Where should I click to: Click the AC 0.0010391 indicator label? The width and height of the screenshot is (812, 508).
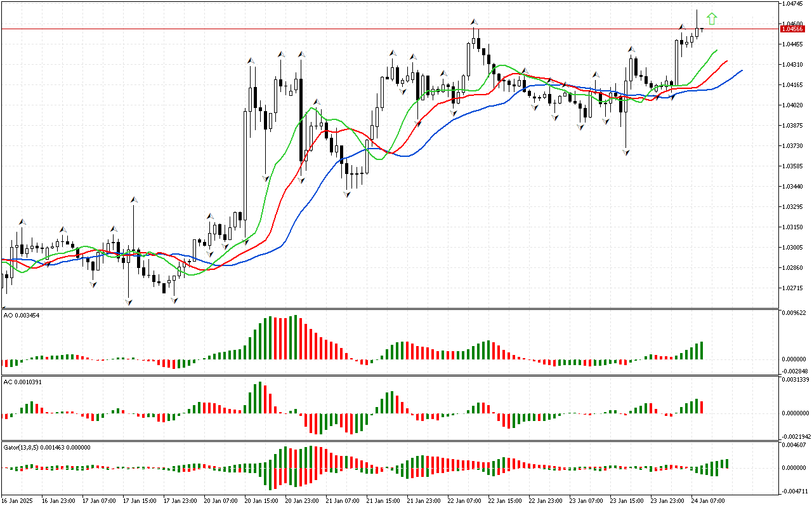click(x=23, y=382)
